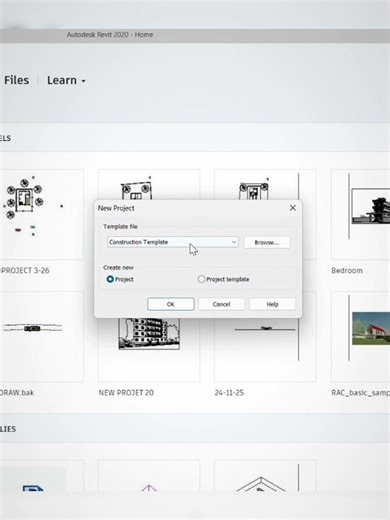
Task: Click the NEW PROJET 20 label
Action: coord(126,393)
